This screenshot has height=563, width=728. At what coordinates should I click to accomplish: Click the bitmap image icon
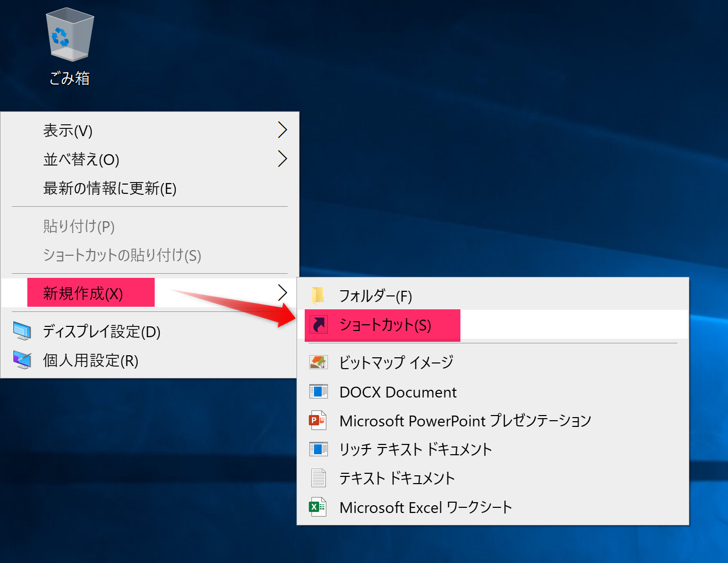319,362
